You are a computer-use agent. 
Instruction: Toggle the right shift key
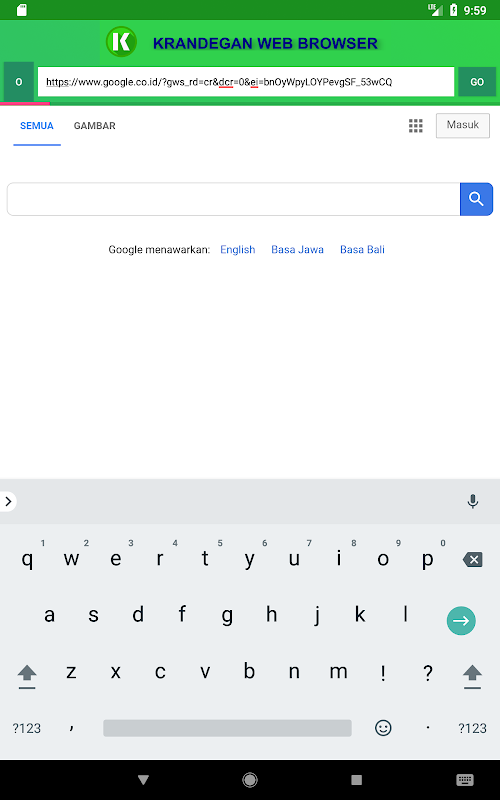point(472,677)
